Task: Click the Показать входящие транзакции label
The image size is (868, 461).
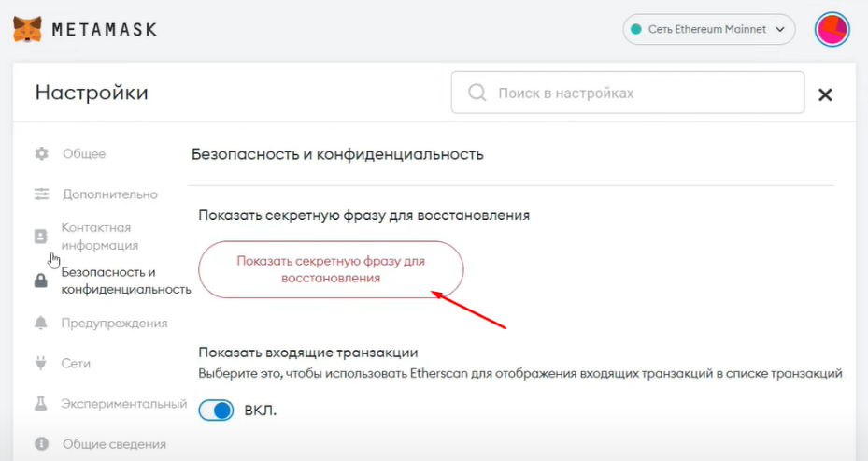Action: [x=308, y=353]
